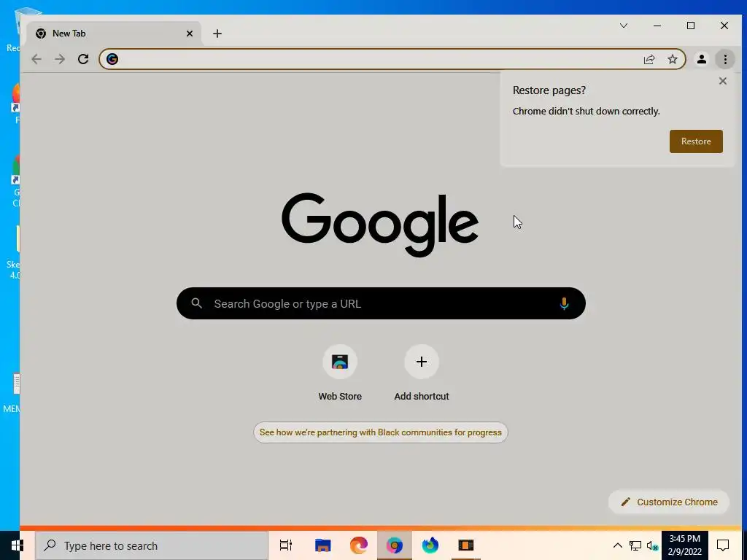This screenshot has height=560, width=747.
Task: Open File Explorer from the taskbar
Action: 322,545
